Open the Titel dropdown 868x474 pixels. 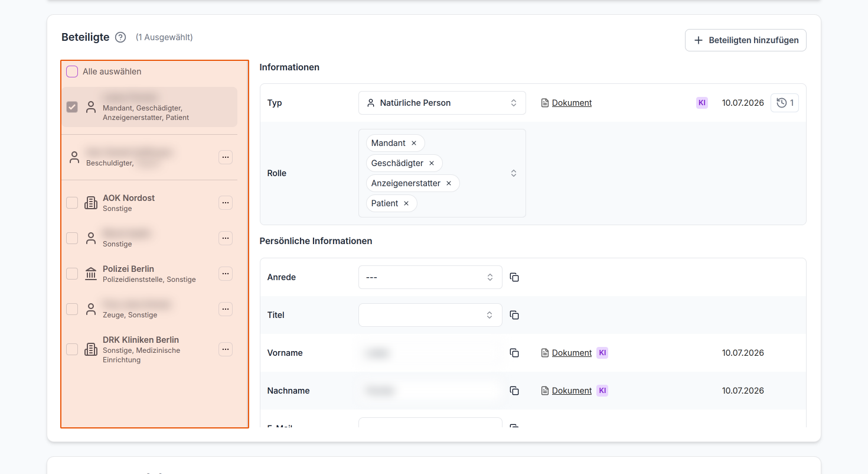coord(430,315)
